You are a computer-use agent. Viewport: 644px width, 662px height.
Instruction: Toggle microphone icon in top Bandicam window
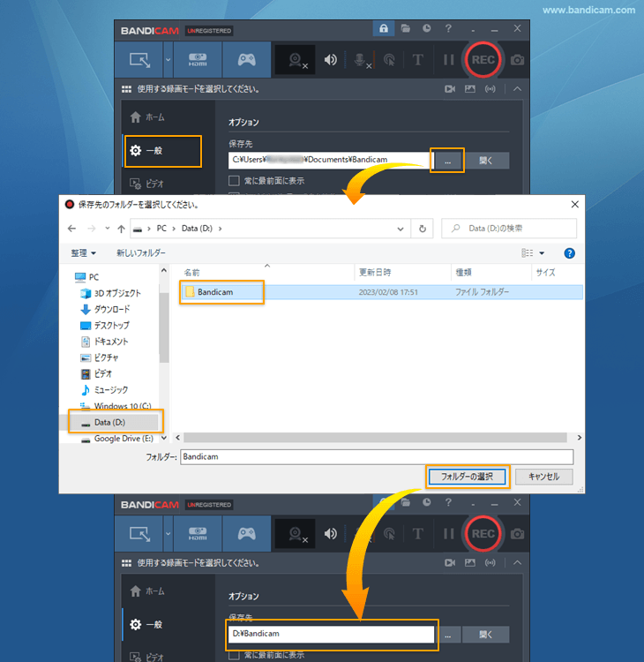tap(360, 60)
